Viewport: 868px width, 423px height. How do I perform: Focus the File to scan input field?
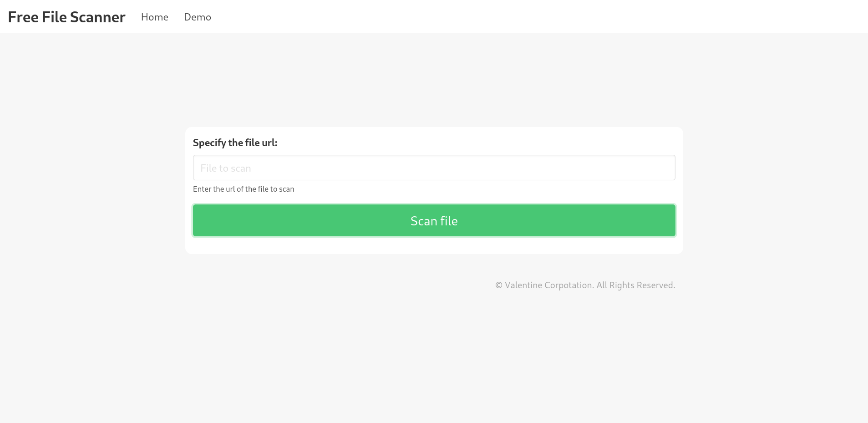pos(434,168)
